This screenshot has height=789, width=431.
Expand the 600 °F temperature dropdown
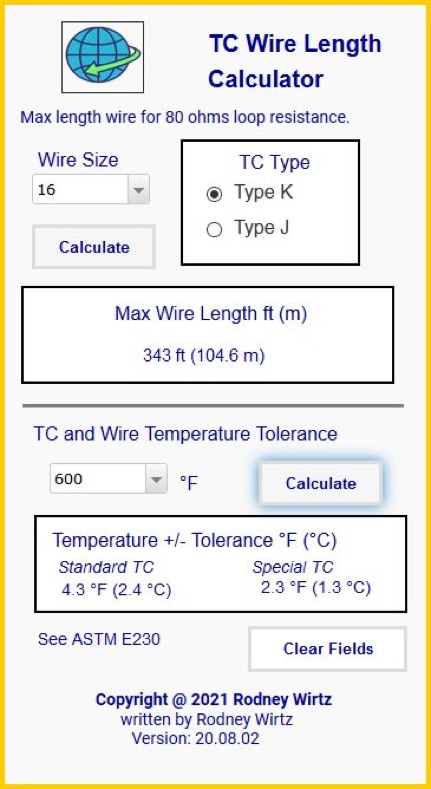[156, 479]
